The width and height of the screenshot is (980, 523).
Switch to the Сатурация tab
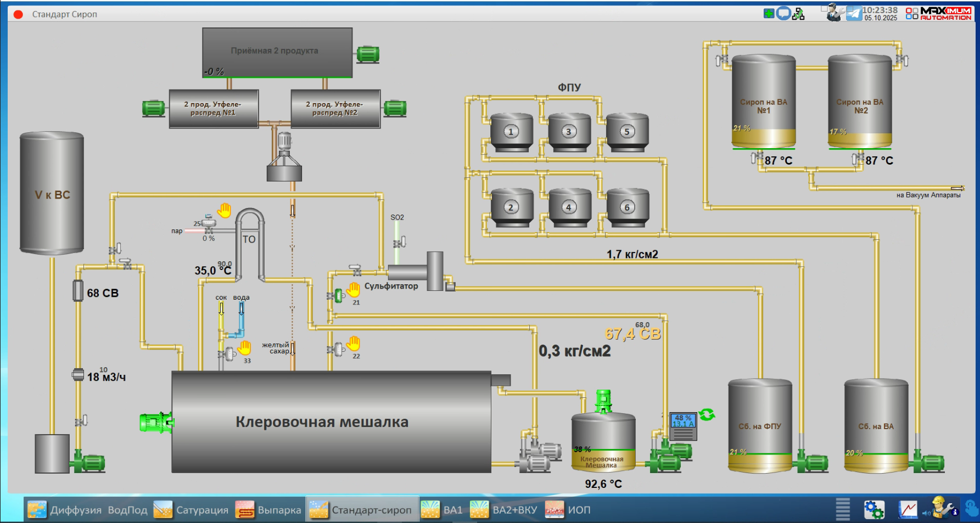191,510
